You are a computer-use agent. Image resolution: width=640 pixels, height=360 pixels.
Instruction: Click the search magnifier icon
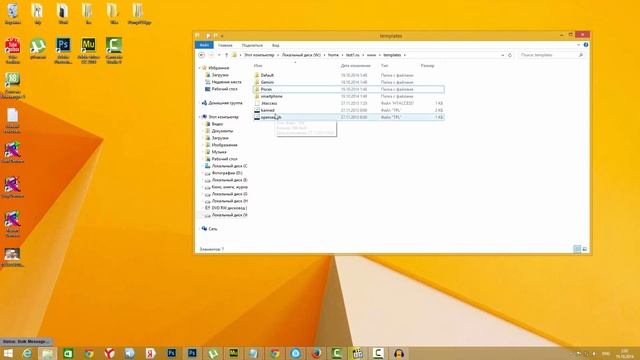click(580, 55)
